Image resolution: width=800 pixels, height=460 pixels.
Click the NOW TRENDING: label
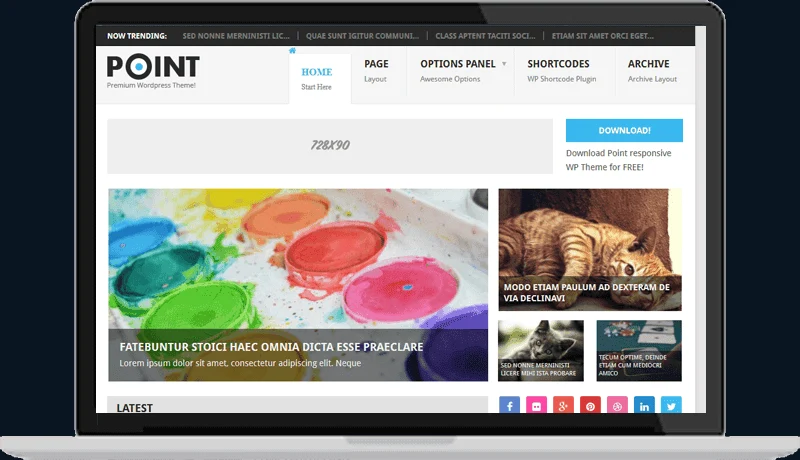click(x=137, y=36)
